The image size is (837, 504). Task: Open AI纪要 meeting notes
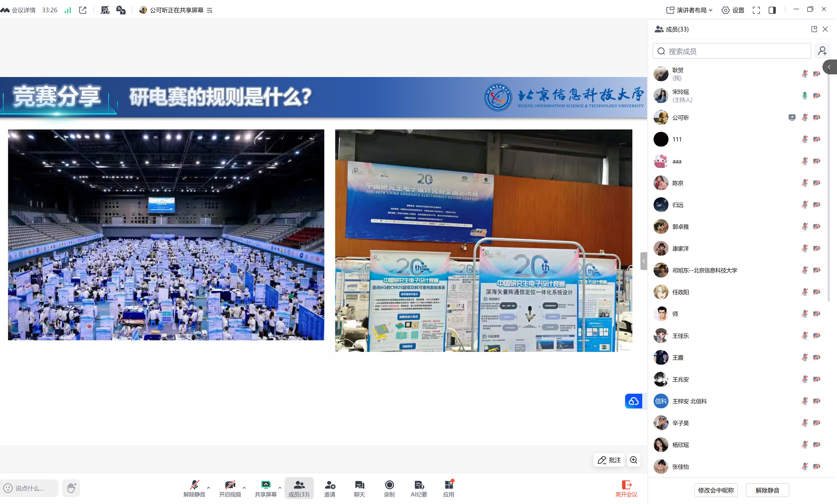(419, 489)
